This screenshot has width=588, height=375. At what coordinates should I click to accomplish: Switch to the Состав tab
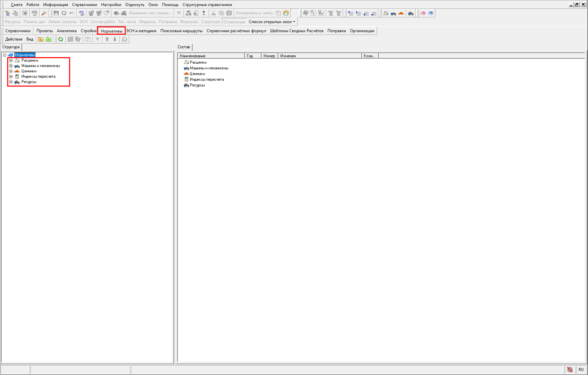coord(184,47)
